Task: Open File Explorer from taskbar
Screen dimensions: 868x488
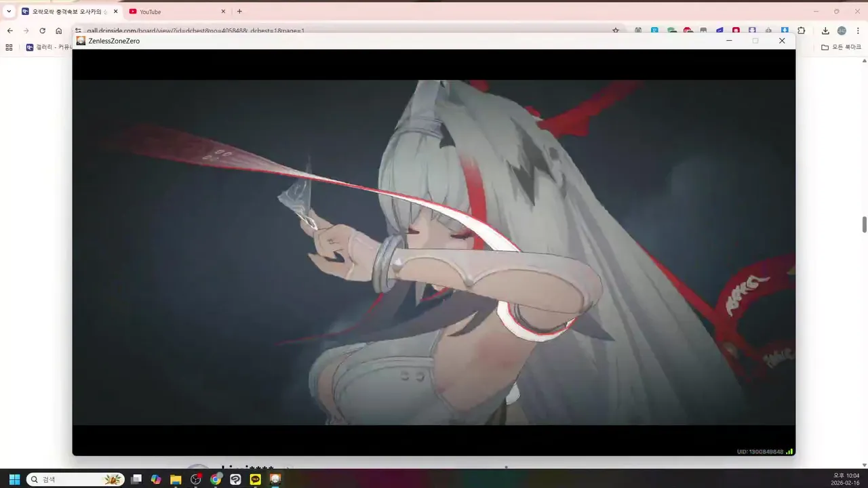Action: pos(176,479)
